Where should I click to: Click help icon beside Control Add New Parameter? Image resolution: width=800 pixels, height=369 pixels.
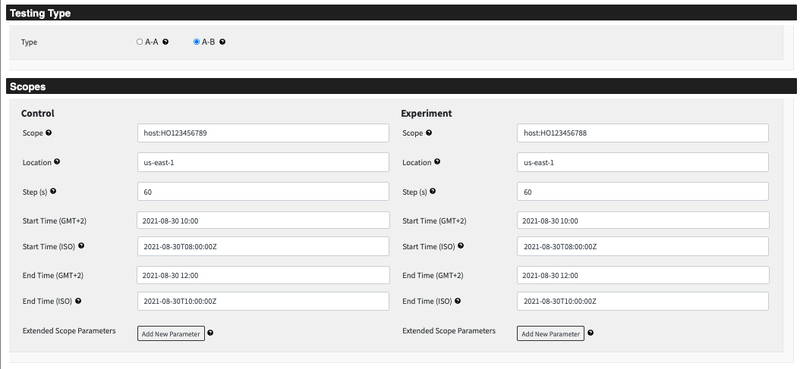pyautogui.click(x=210, y=333)
